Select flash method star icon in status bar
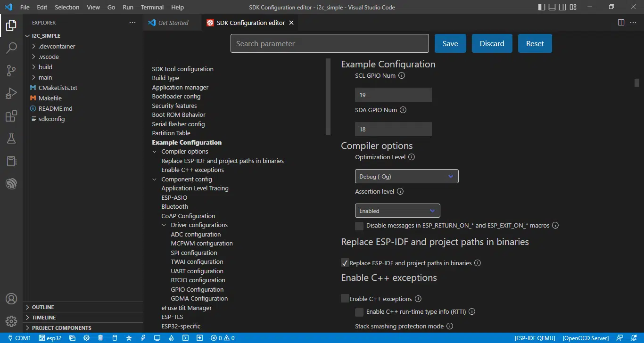The image size is (644, 343). 129,338
